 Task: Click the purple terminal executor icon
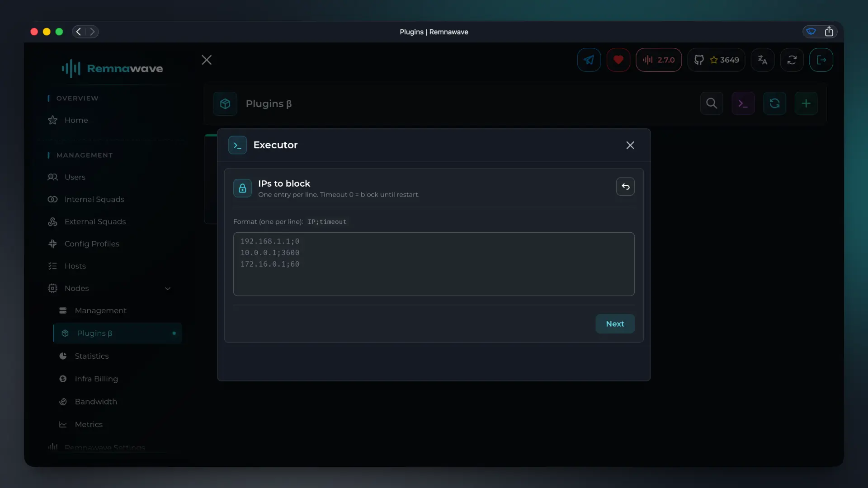[743, 103]
